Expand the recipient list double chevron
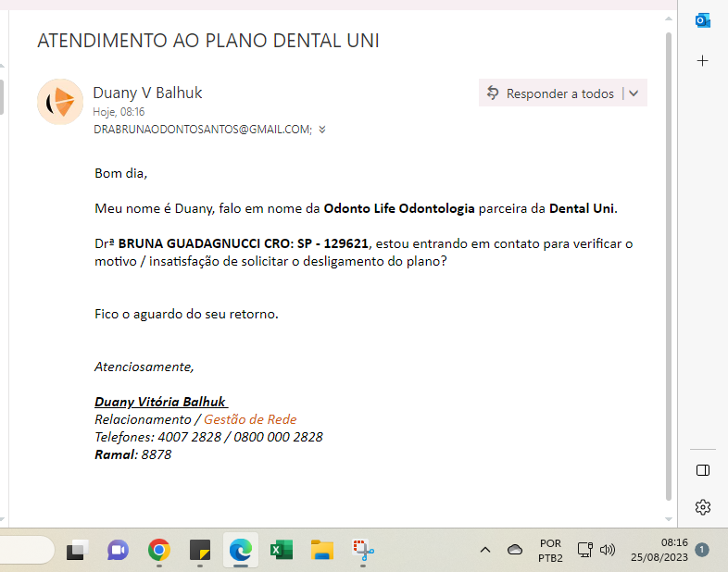Screen dimensions: 728x572 tap(322, 130)
